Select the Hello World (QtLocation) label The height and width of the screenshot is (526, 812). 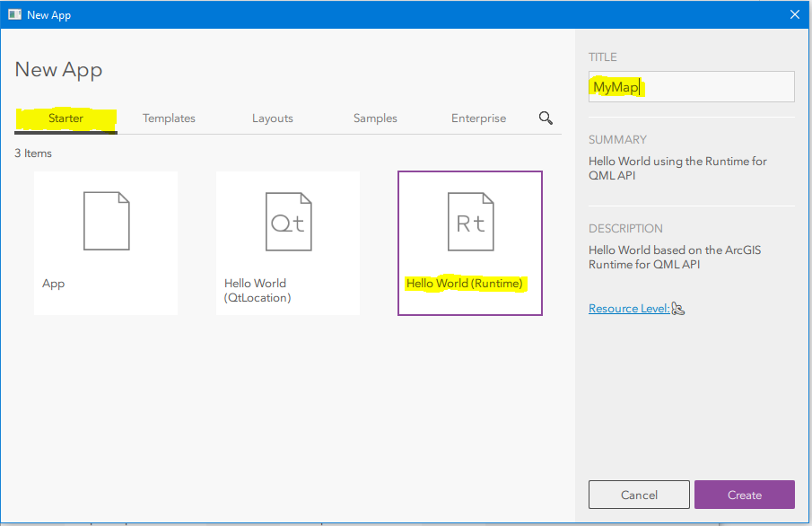click(x=258, y=290)
